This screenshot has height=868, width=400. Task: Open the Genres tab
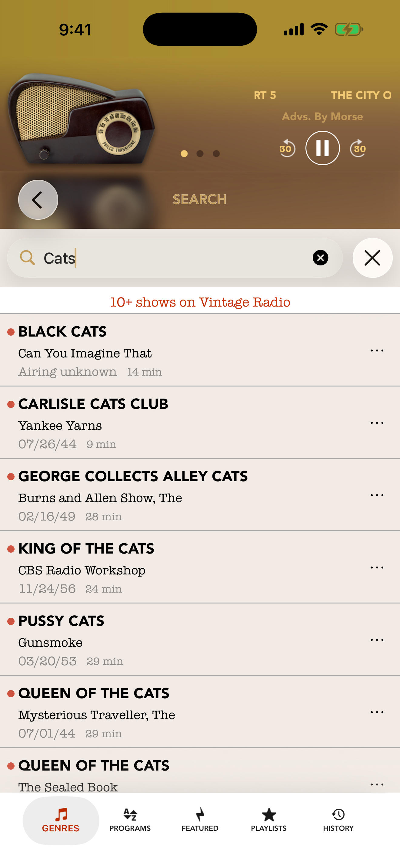61,820
